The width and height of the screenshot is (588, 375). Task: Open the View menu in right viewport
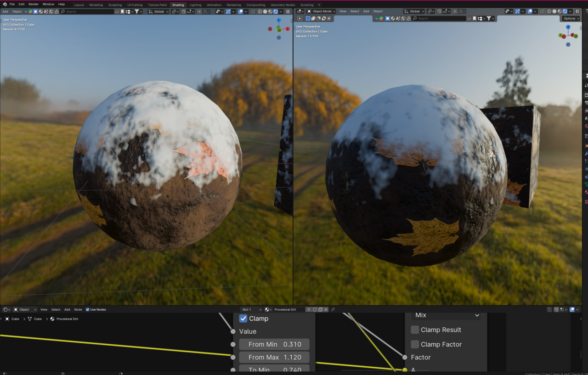click(343, 11)
